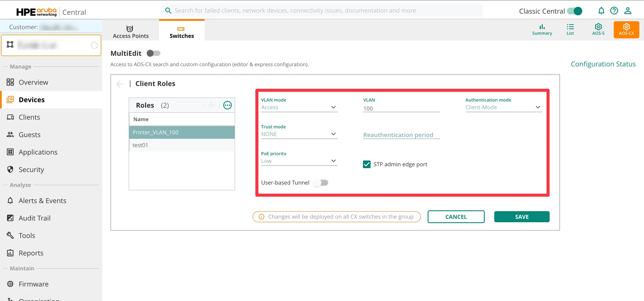Expand the PoE priority dropdown
Screen dimensions: 644x301
pos(299,161)
